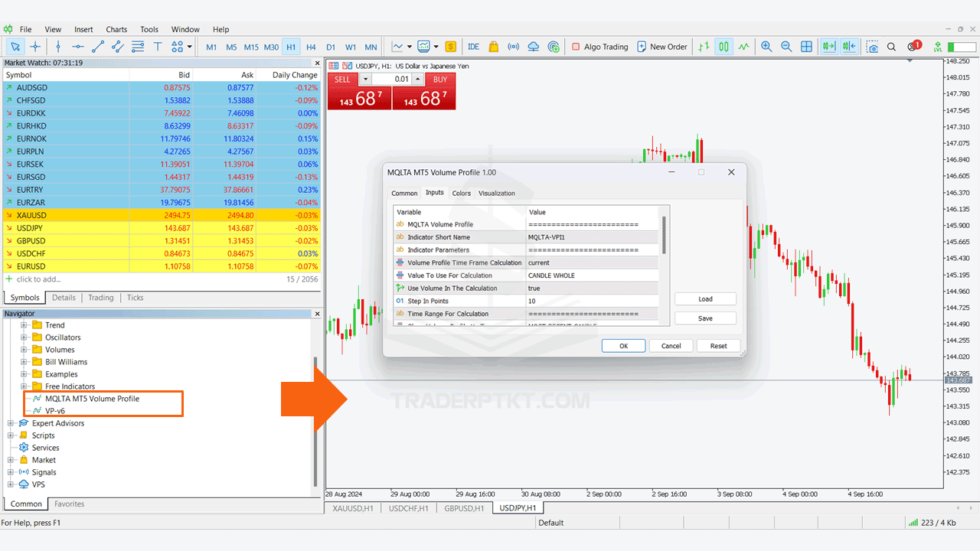This screenshot has width=980, height=551.
Task: Toggle chart shift from right edge
Action: point(849,47)
